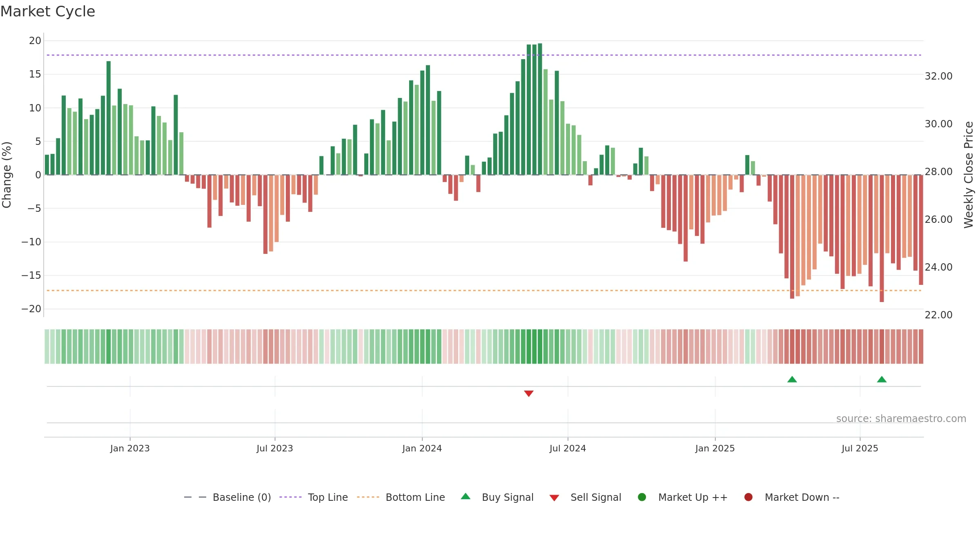Click the source: sharemaestro.com text
Screen dimensions: 980x551
pyautogui.click(x=901, y=419)
